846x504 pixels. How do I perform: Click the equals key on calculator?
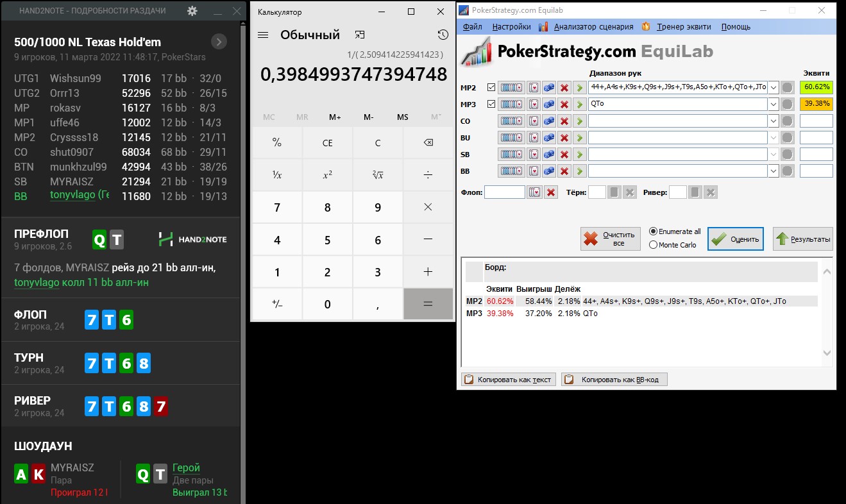tap(428, 304)
